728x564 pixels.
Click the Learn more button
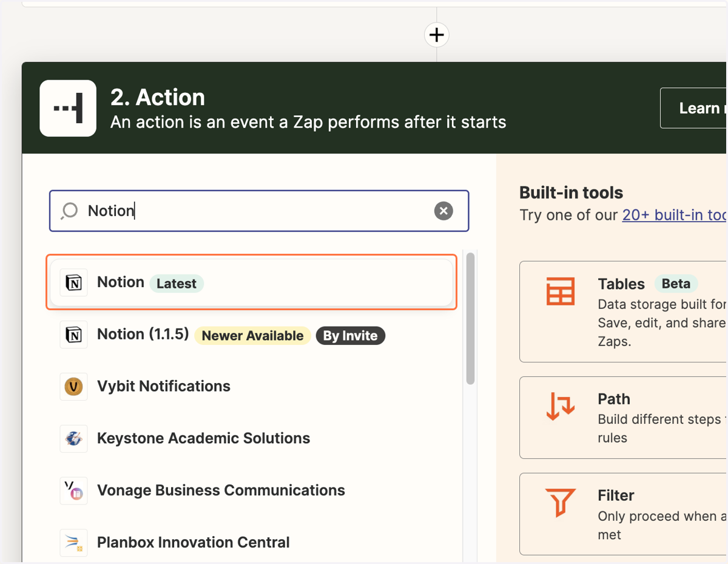pos(693,108)
